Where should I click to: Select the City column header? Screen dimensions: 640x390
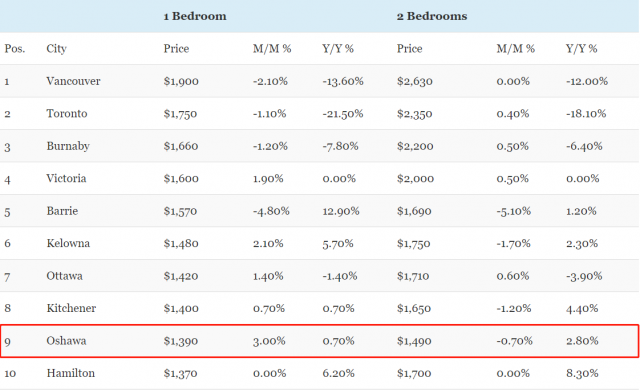click(56, 49)
